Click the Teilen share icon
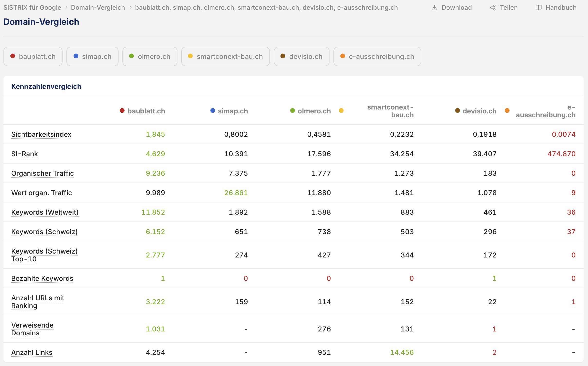Image resolution: width=588 pixels, height=366 pixels. pyautogui.click(x=493, y=8)
